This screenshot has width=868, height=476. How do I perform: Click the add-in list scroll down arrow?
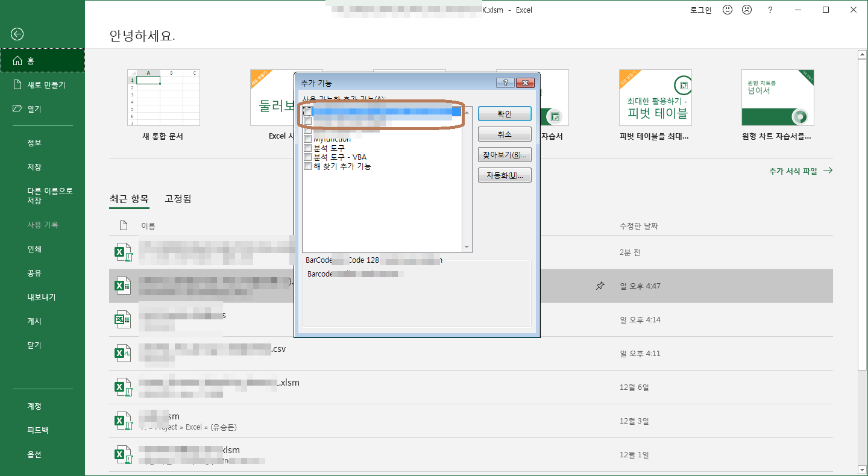tap(467, 247)
